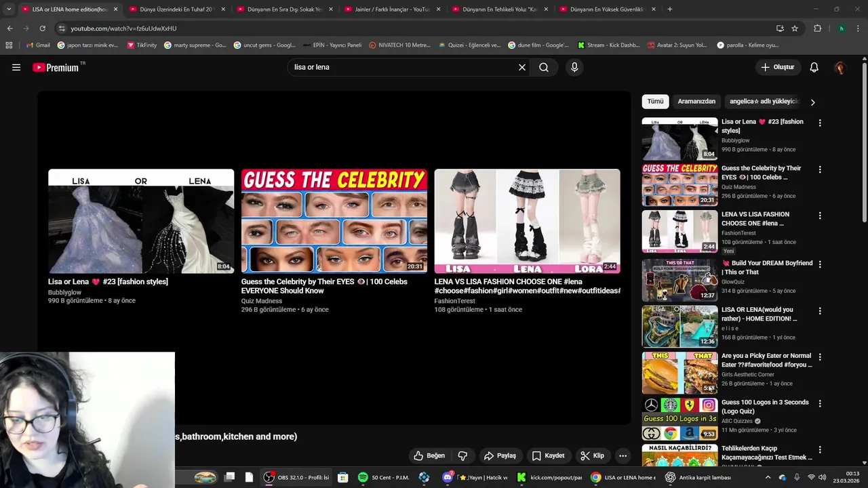This screenshot has height=488, width=868.
Task: Show more filter chips with right arrow
Action: pos(812,102)
